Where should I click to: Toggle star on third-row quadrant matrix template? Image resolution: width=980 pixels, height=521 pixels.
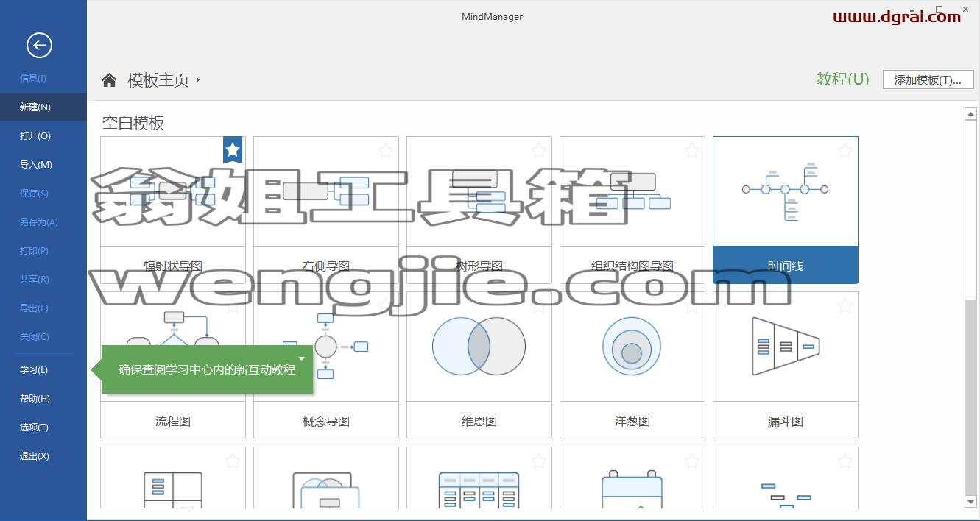[233, 461]
